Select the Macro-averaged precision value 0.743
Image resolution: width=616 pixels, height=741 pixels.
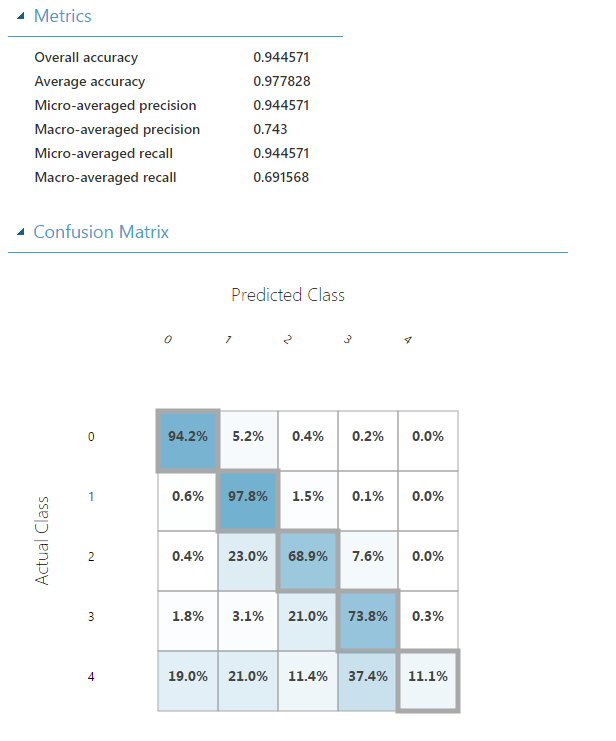coord(270,130)
